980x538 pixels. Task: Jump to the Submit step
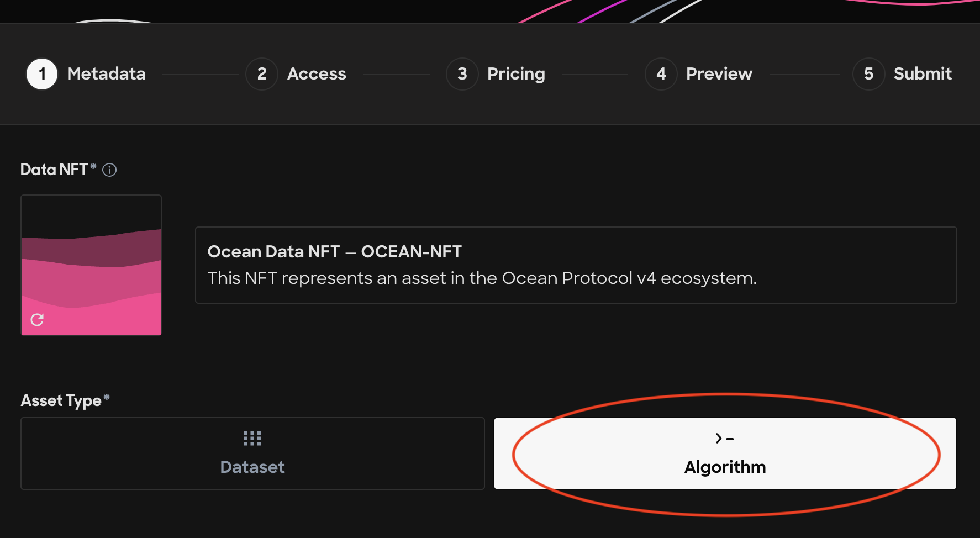[923, 74]
